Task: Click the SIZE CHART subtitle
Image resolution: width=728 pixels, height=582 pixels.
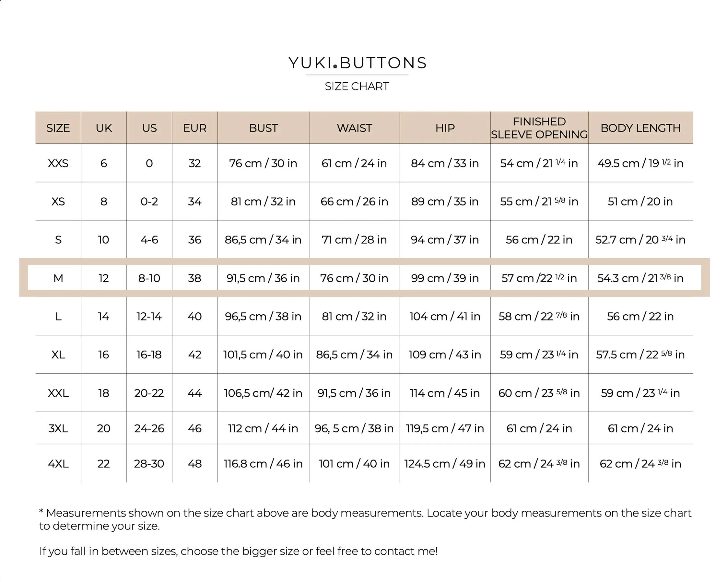Action: tap(357, 87)
